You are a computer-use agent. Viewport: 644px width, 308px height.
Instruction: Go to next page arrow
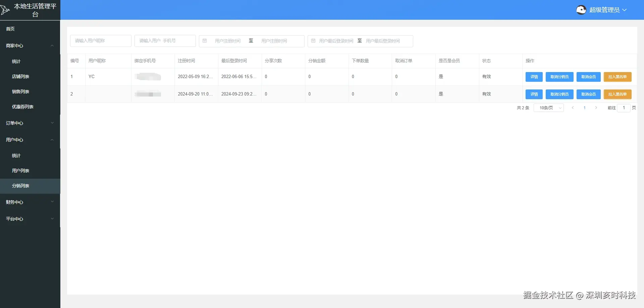[596, 108]
